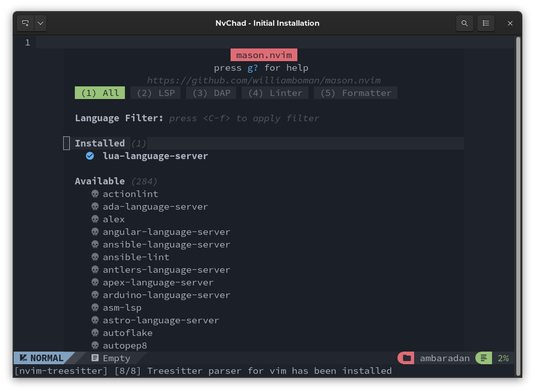
Task: Open the dropdown arrow beside new tab
Action: [40, 23]
